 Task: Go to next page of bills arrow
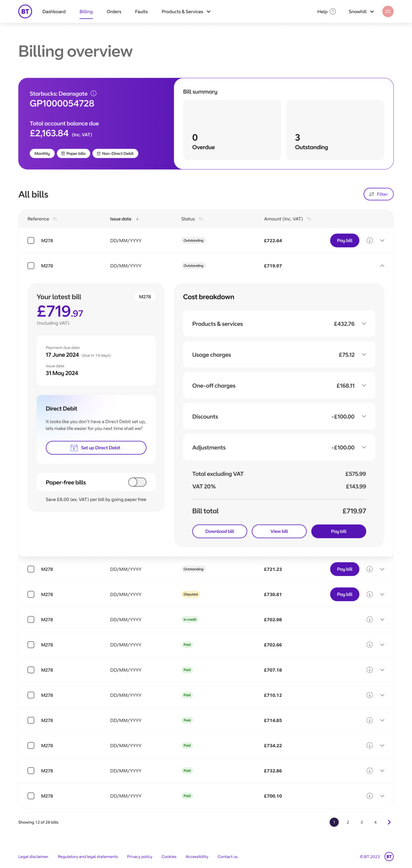pos(389,822)
